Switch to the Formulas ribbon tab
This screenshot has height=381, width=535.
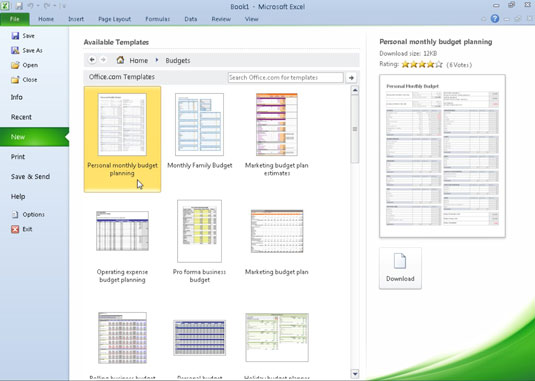coord(158,19)
